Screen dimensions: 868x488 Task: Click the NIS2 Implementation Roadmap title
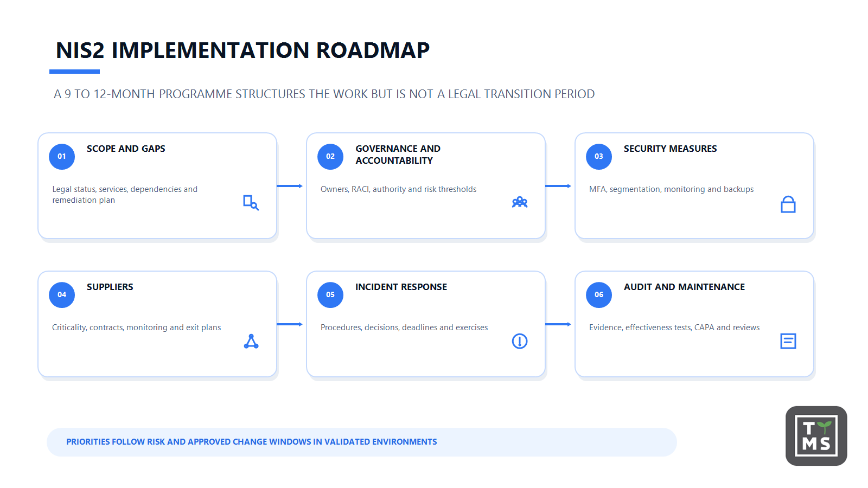242,50
